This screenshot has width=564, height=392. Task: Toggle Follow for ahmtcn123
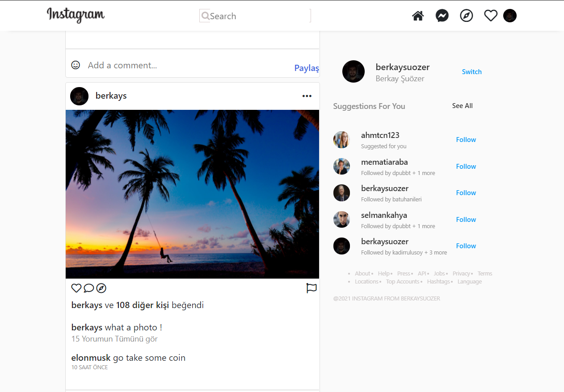(x=466, y=139)
